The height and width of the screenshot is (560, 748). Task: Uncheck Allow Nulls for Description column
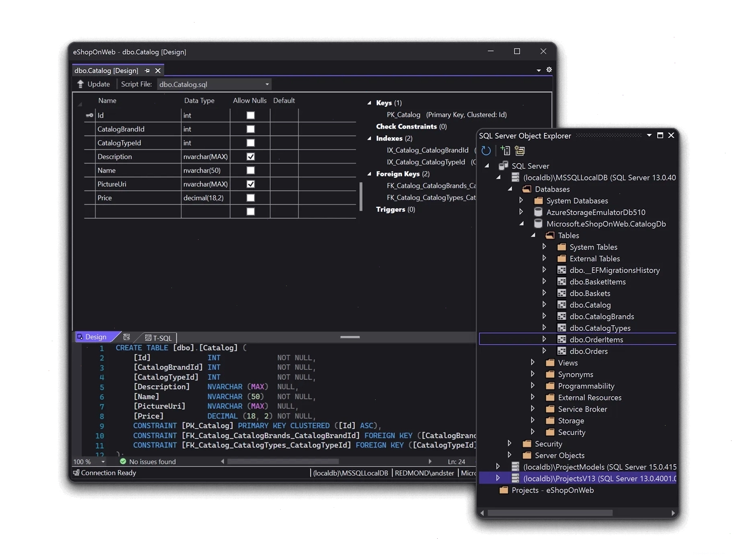point(250,156)
